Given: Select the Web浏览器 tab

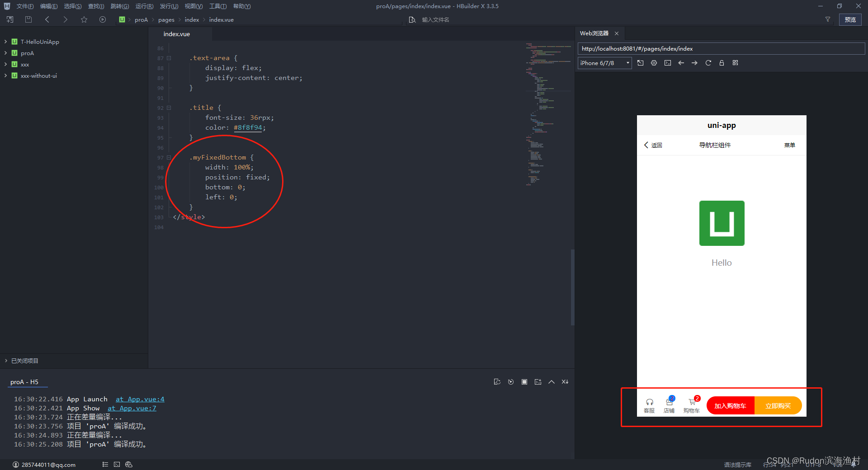Looking at the screenshot, I should pyautogui.click(x=594, y=33).
